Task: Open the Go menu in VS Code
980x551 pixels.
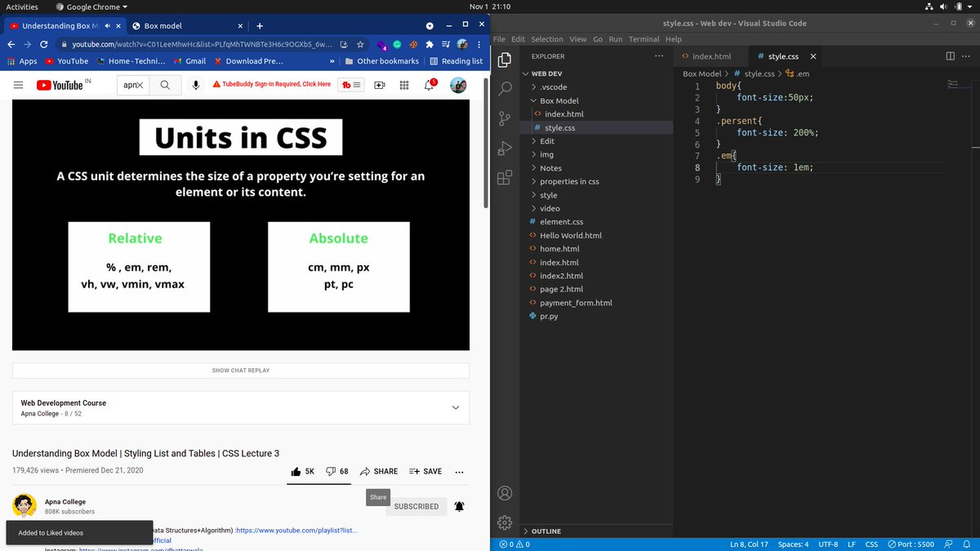Action: click(x=598, y=39)
